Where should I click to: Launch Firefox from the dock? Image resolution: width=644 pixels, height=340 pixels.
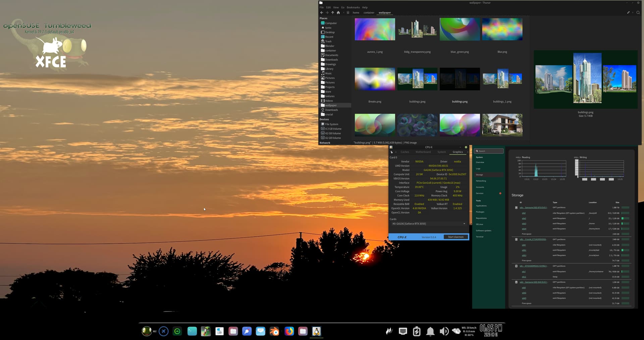point(289,332)
